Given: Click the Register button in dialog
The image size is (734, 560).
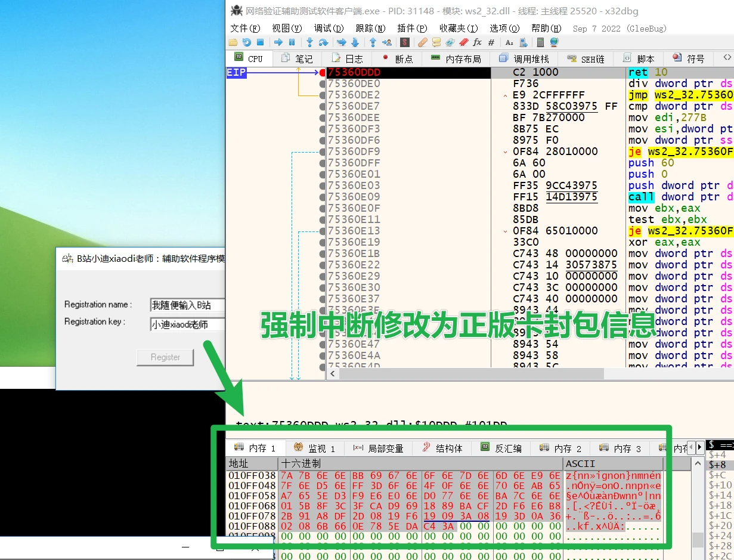Looking at the screenshot, I should pos(165,357).
